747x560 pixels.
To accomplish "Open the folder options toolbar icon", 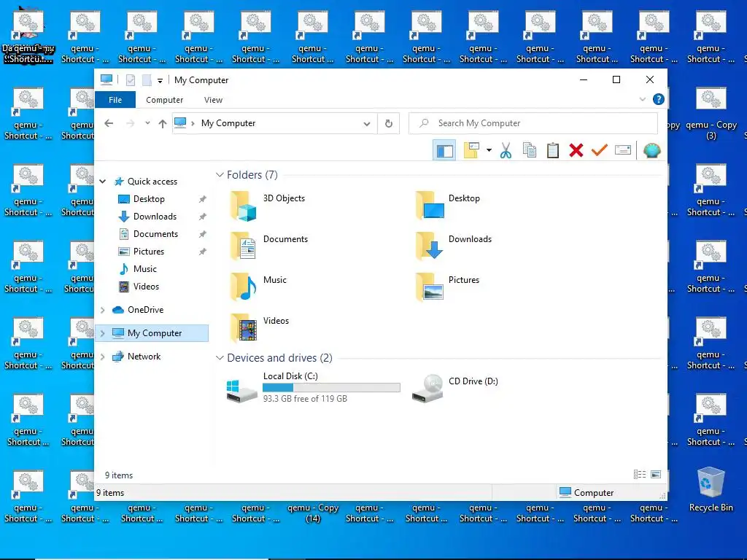I will point(472,150).
